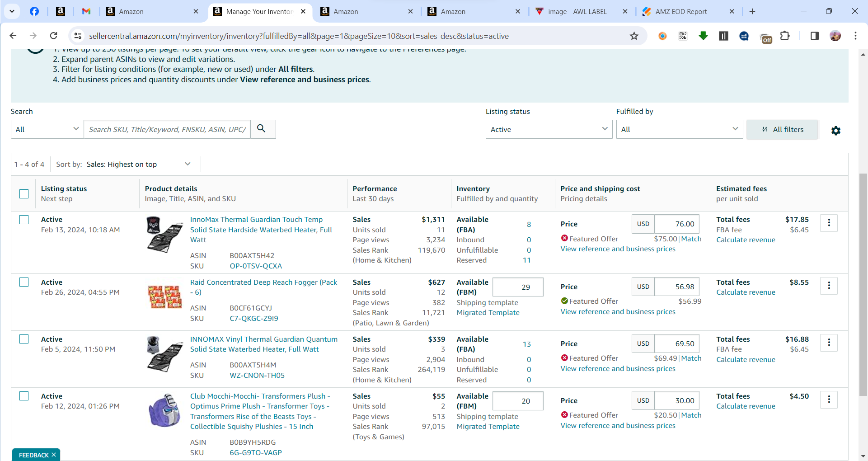Close the Manage Your Inventory tab

(x=303, y=11)
